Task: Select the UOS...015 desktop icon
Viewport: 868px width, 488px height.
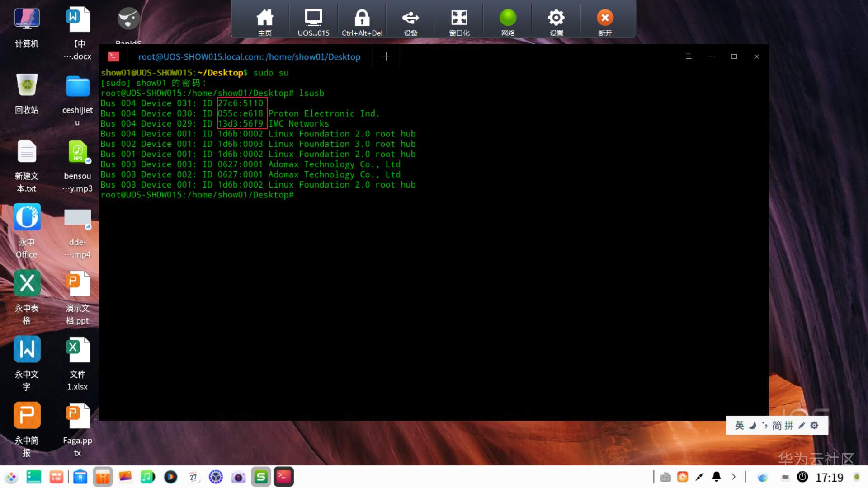Action: tap(313, 22)
